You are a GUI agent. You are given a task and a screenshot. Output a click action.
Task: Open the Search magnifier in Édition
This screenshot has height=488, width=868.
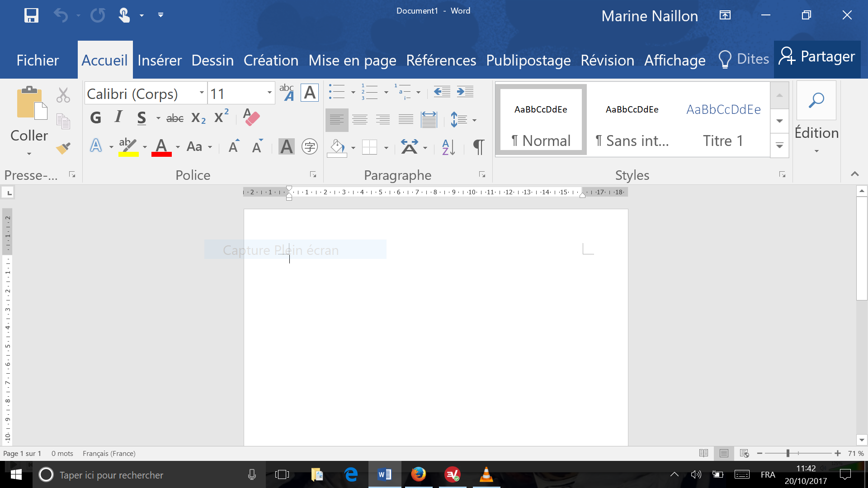click(x=816, y=100)
